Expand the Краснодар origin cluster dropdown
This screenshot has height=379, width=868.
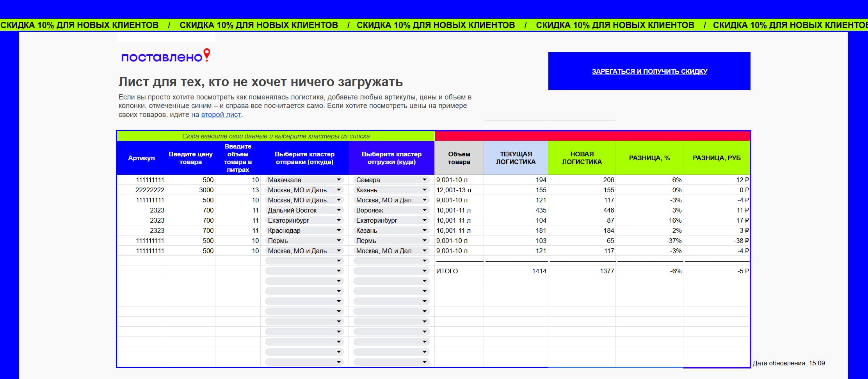304,230
